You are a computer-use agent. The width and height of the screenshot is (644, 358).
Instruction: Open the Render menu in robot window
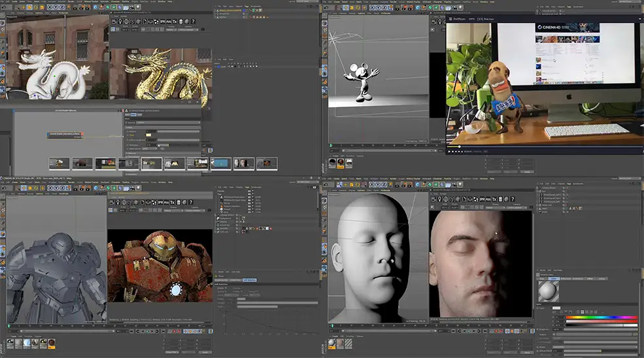pos(71,182)
